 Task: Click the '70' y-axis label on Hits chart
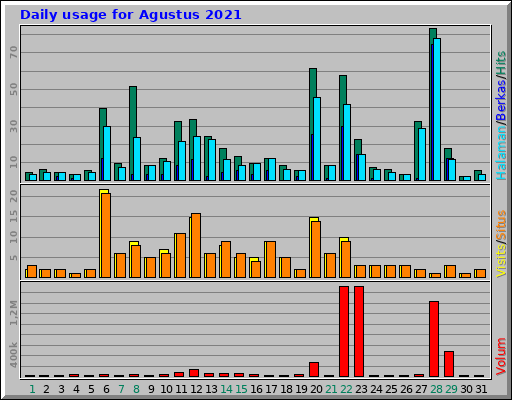[13, 53]
